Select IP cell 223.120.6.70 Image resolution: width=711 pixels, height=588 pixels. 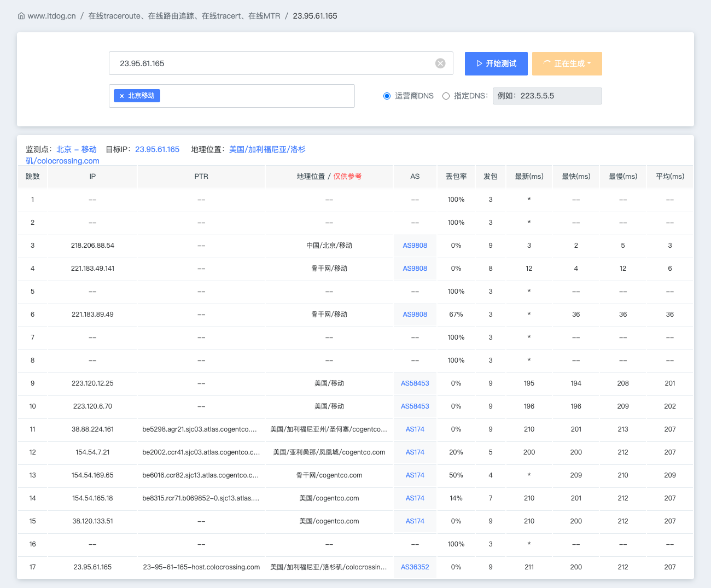92,406
